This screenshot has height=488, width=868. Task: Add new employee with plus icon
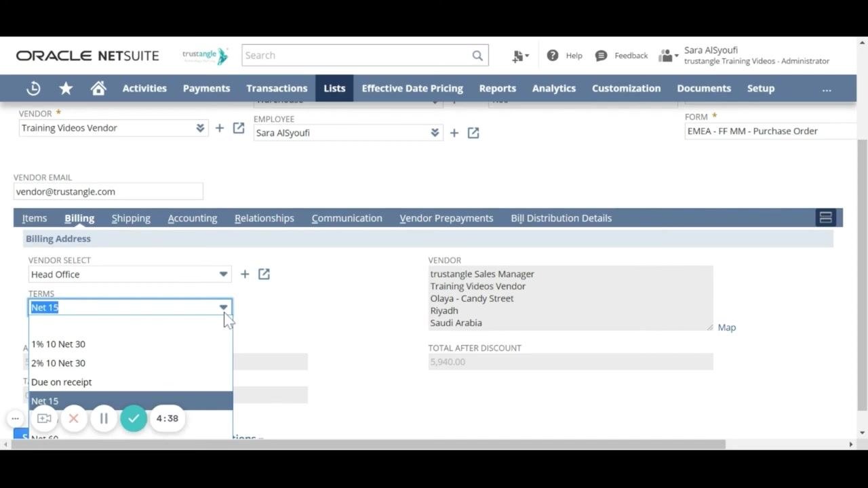[x=454, y=133]
